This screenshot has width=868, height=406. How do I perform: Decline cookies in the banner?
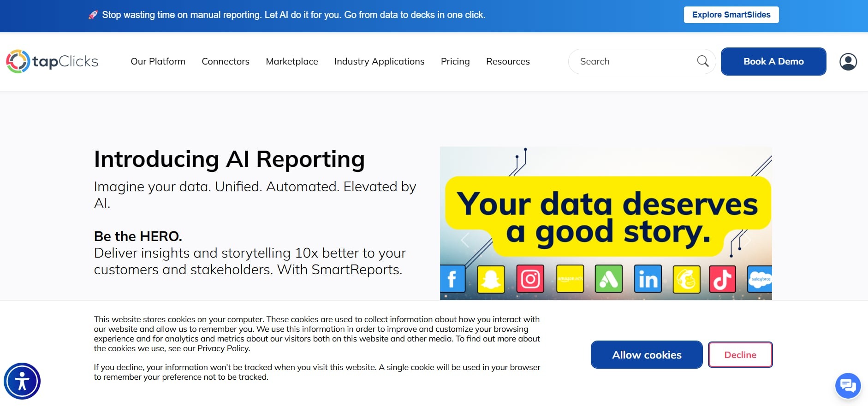[740, 354]
